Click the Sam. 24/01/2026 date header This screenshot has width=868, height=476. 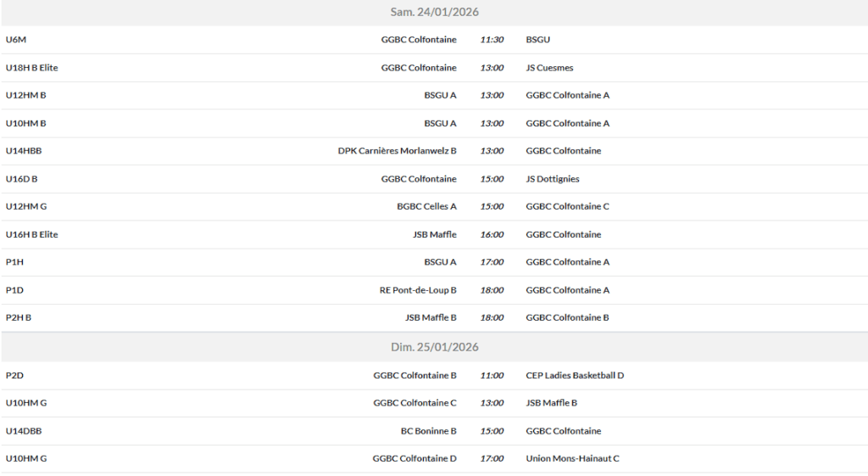(434, 12)
